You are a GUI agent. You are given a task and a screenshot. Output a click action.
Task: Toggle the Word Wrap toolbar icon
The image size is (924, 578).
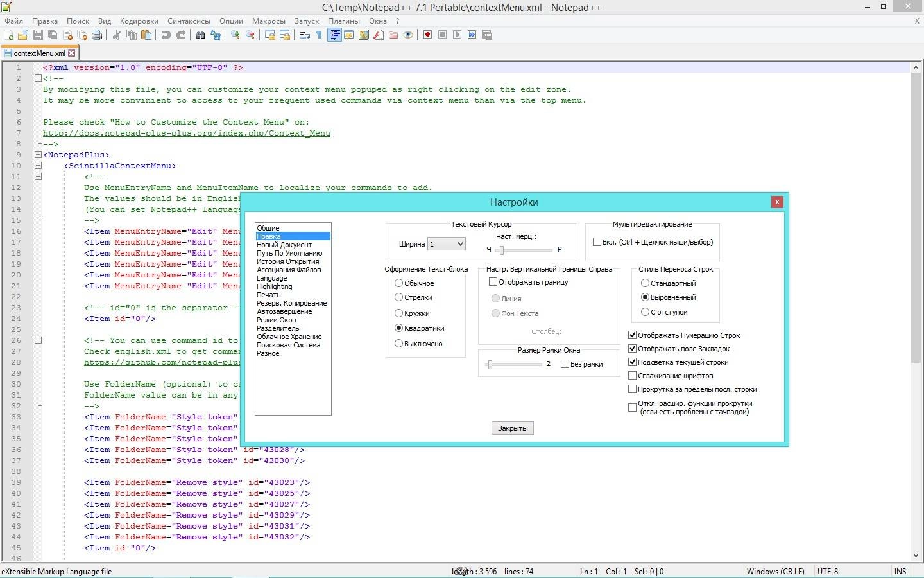305,35
